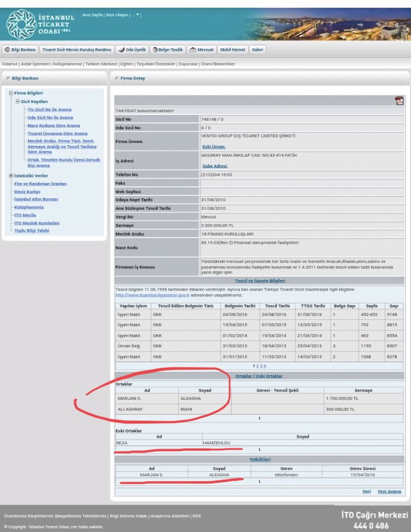
Task: Download the company details PDF icon
Action: tap(399, 101)
